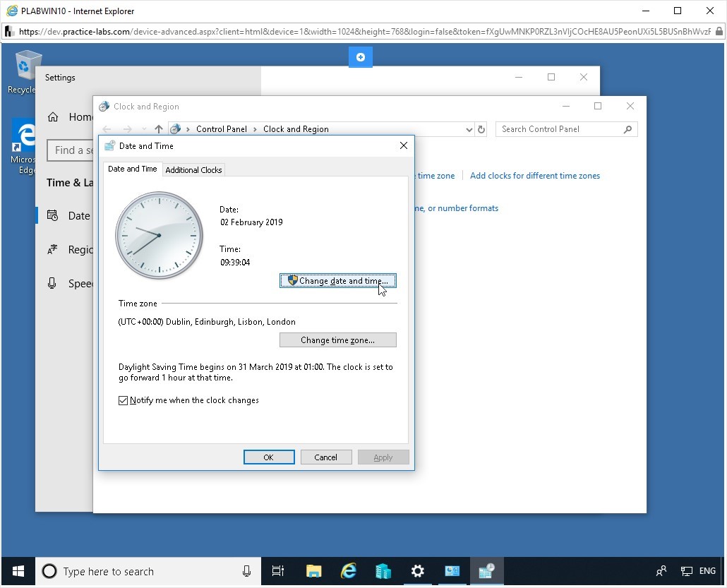Select the Region language icon in Settings
The image size is (727, 588).
pos(52,249)
